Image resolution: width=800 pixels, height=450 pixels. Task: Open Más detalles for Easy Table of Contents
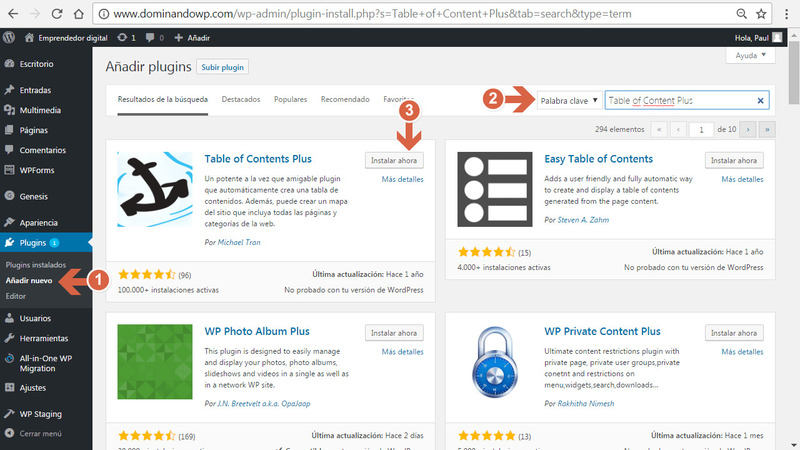click(x=742, y=179)
